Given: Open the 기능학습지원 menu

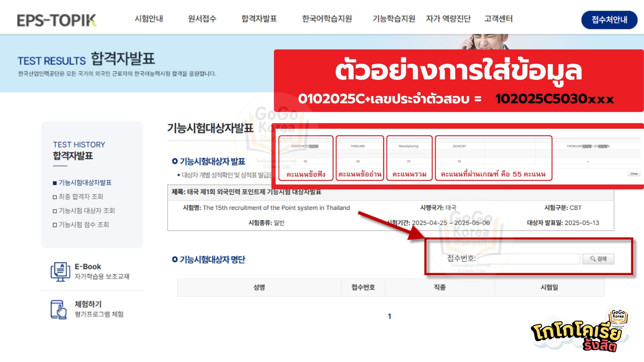Looking at the screenshot, I should click(394, 19).
